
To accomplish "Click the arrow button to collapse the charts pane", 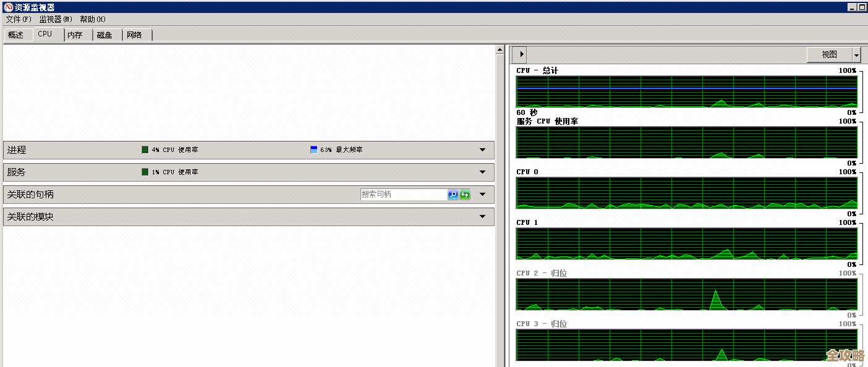I will [x=519, y=54].
